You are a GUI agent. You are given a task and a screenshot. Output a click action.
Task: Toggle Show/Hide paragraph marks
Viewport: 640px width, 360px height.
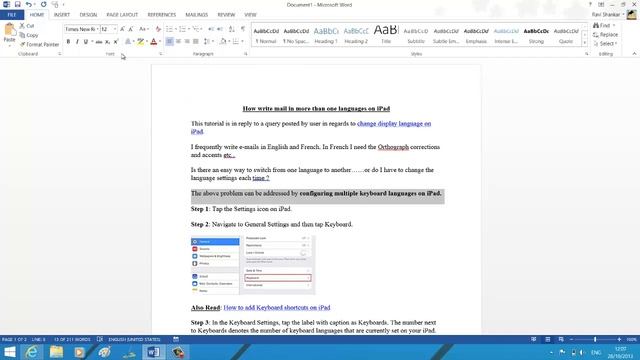click(243, 29)
